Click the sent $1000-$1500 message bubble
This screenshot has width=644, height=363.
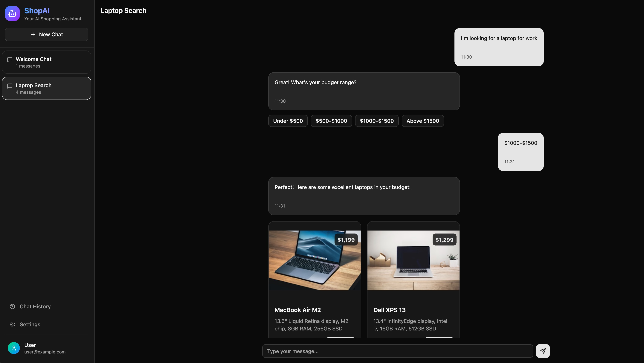(521, 152)
